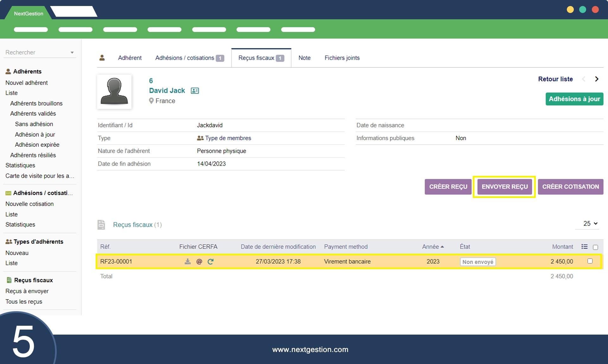
Task: Open the Fichiers joints tab
Action: (x=342, y=58)
